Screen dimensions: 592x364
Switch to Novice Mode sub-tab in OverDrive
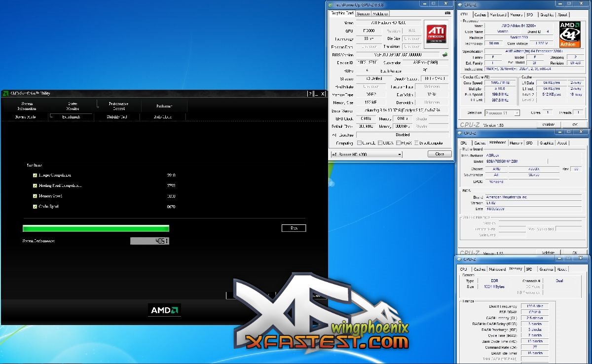click(26, 117)
